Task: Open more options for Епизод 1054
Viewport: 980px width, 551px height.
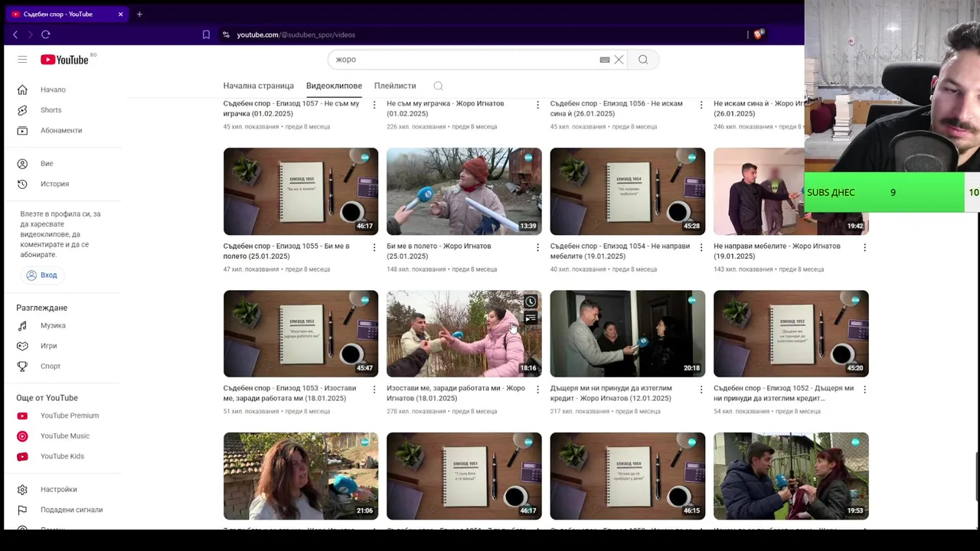Action: 701,247
